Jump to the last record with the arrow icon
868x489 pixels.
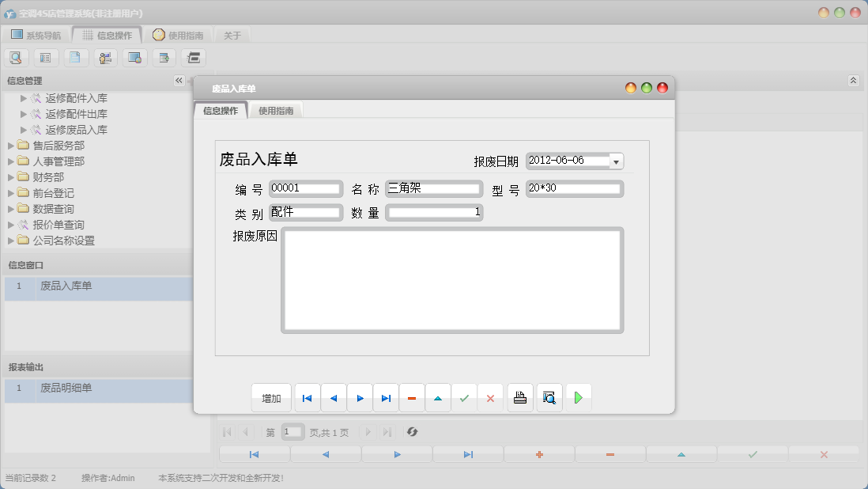point(386,398)
